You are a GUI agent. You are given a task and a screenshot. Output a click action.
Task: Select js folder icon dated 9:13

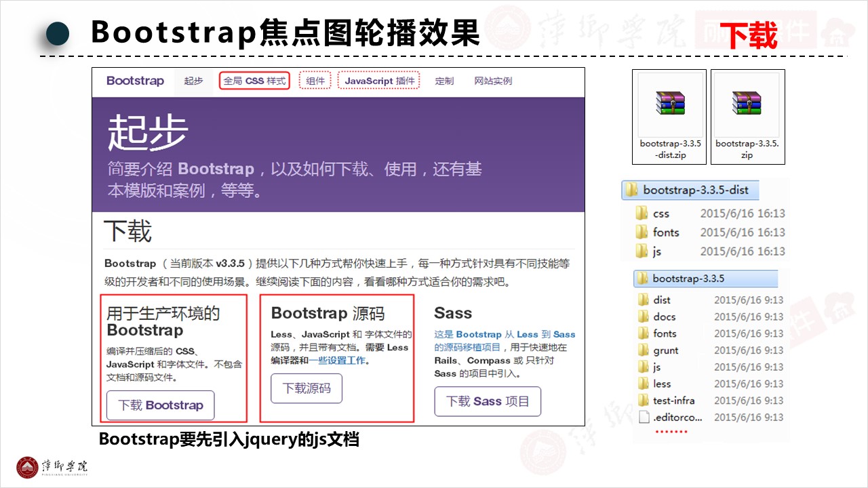pyautogui.click(x=644, y=367)
